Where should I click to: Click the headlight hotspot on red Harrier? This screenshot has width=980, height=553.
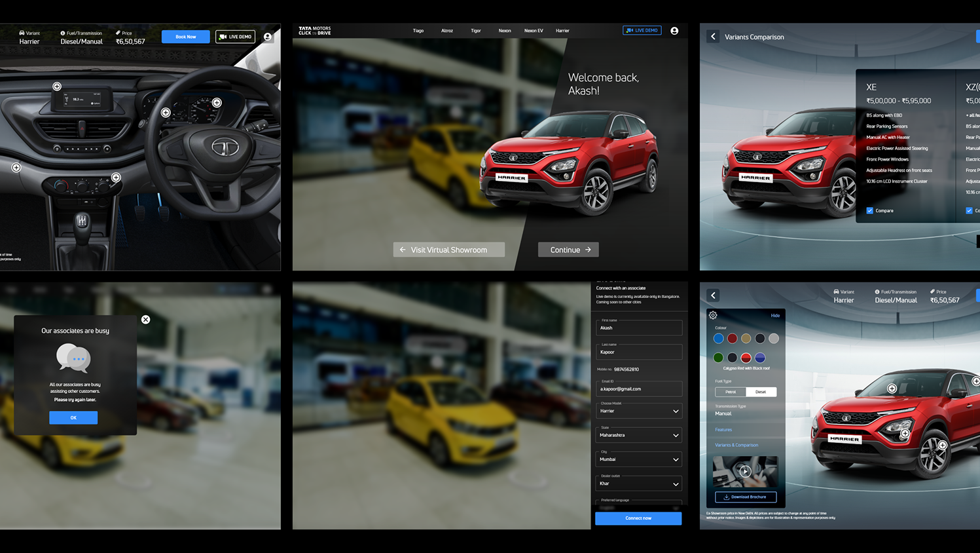(x=905, y=433)
